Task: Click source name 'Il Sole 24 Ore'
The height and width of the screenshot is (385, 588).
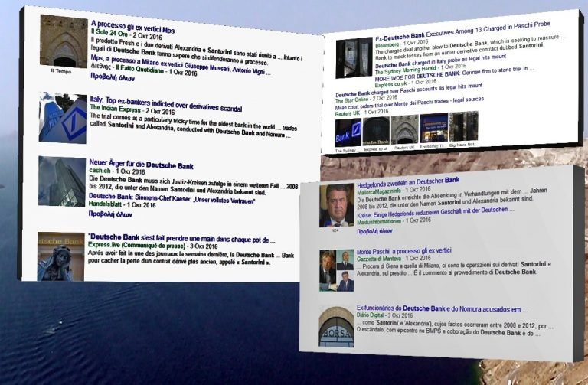Action: (110, 34)
